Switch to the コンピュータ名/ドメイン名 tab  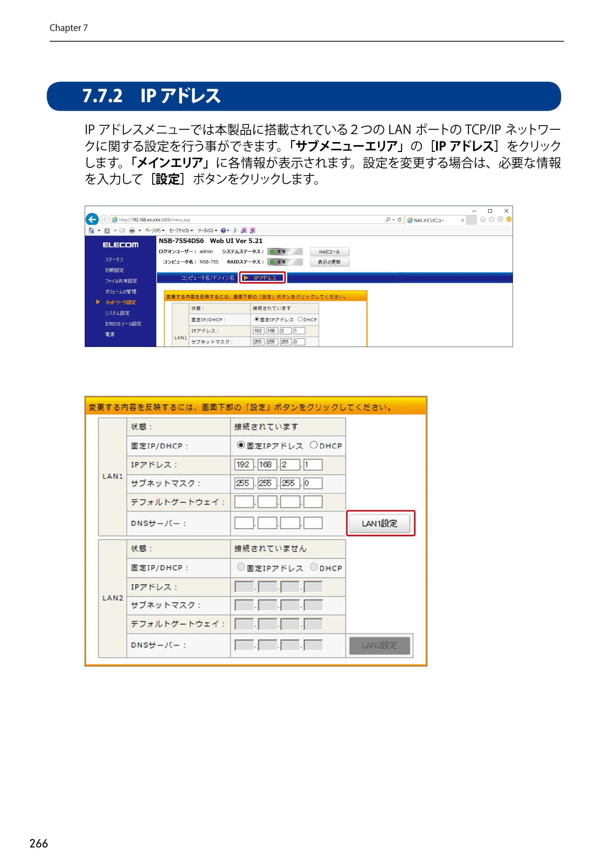pyautogui.click(x=207, y=278)
